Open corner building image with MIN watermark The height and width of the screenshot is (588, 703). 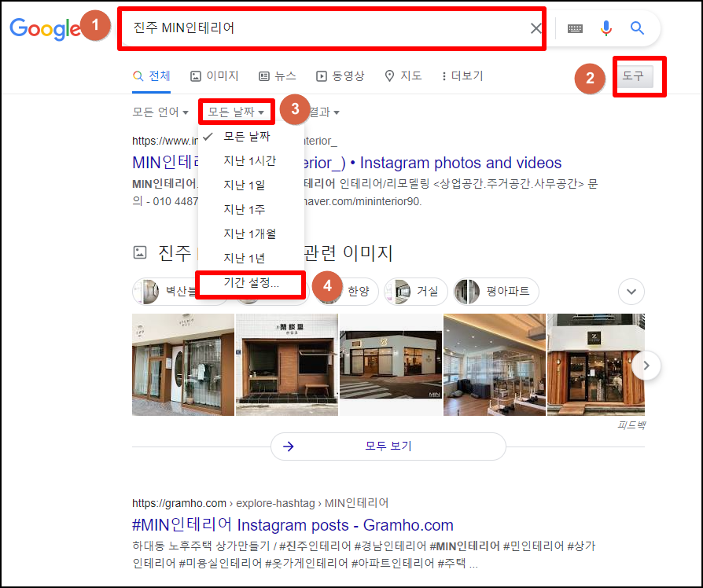[391, 365]
